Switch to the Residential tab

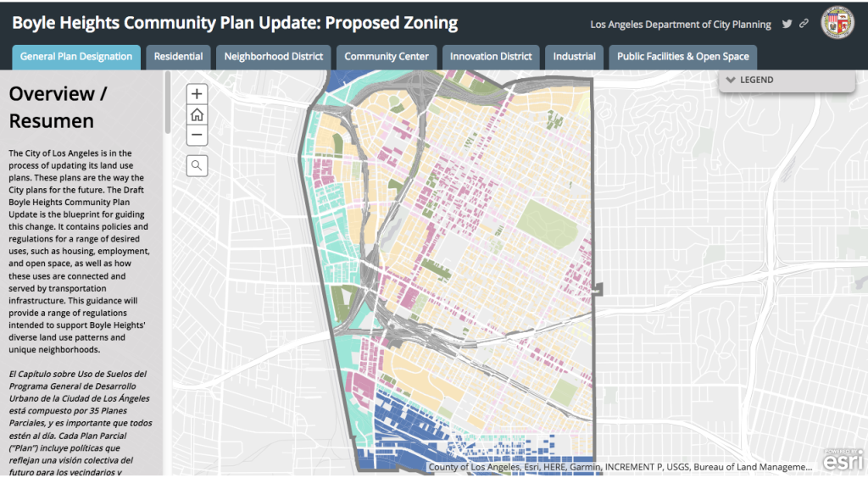pyautogui.click(x=178, y=57)
